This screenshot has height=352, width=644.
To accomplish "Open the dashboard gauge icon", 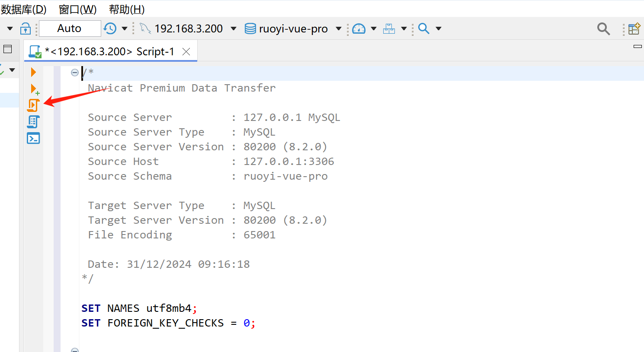I will click(359, 29).
